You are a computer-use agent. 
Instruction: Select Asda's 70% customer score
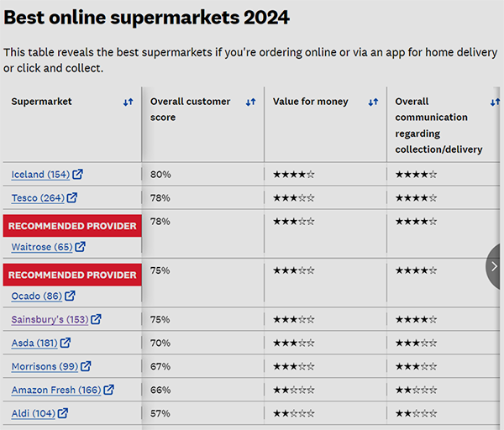(x=160, y=343)
